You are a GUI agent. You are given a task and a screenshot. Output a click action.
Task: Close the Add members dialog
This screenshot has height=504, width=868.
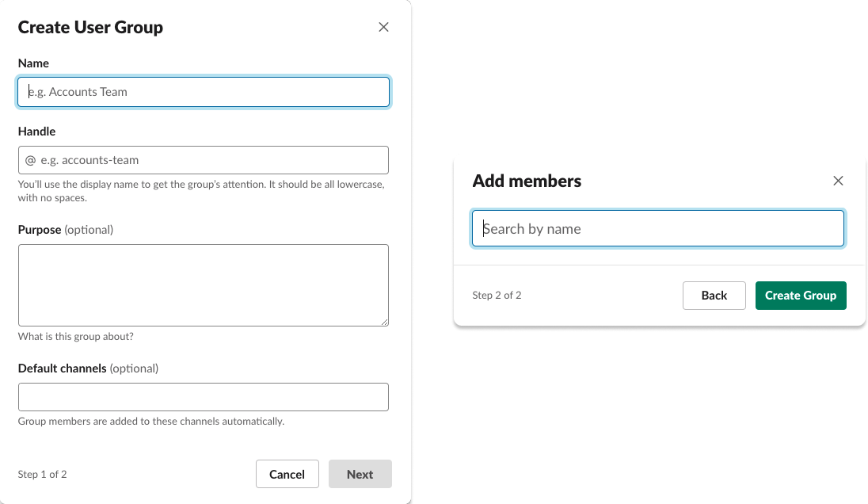tap(838, 181)
